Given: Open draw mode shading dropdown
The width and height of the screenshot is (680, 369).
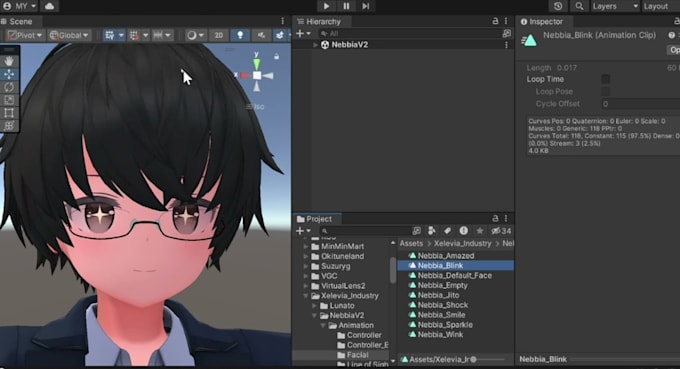Looking at the screenshot, I should click(x=195, y=35).
